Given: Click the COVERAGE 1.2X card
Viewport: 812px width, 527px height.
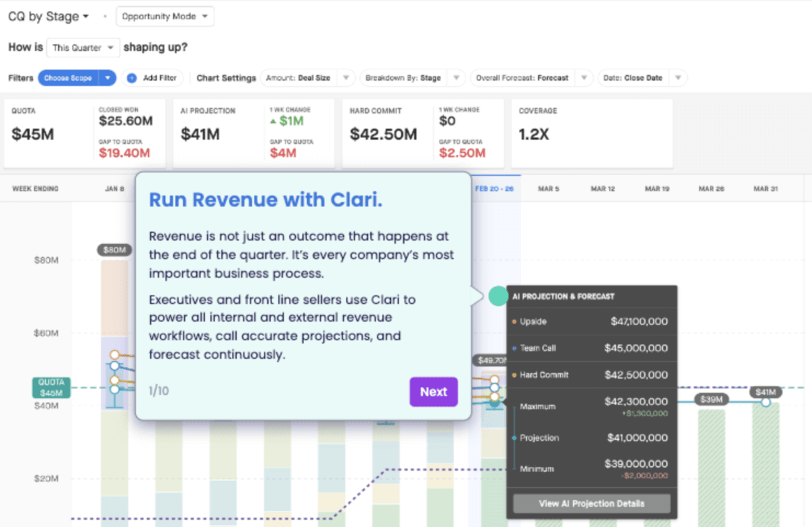Looking at the screenshot, I should (592, 134).
